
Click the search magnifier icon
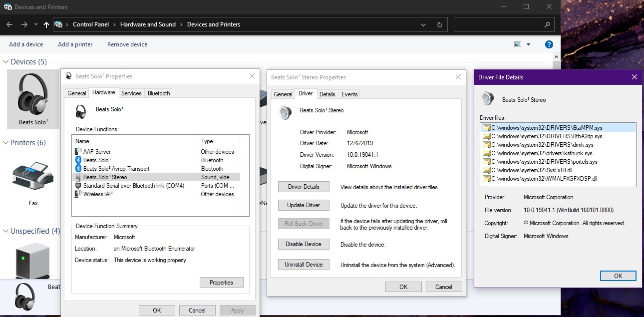coord(547,24)
